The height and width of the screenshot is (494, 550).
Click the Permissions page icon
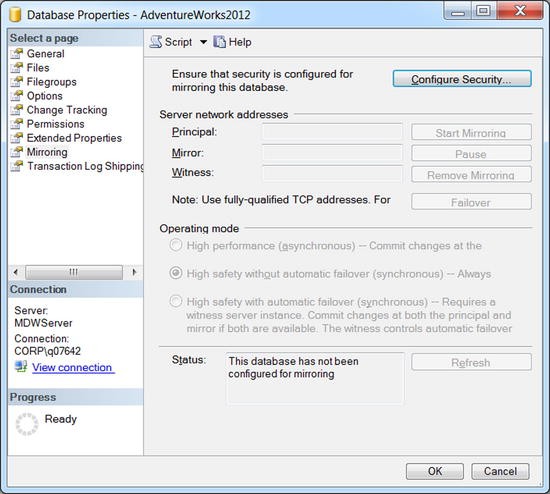[x=16, y=124]
